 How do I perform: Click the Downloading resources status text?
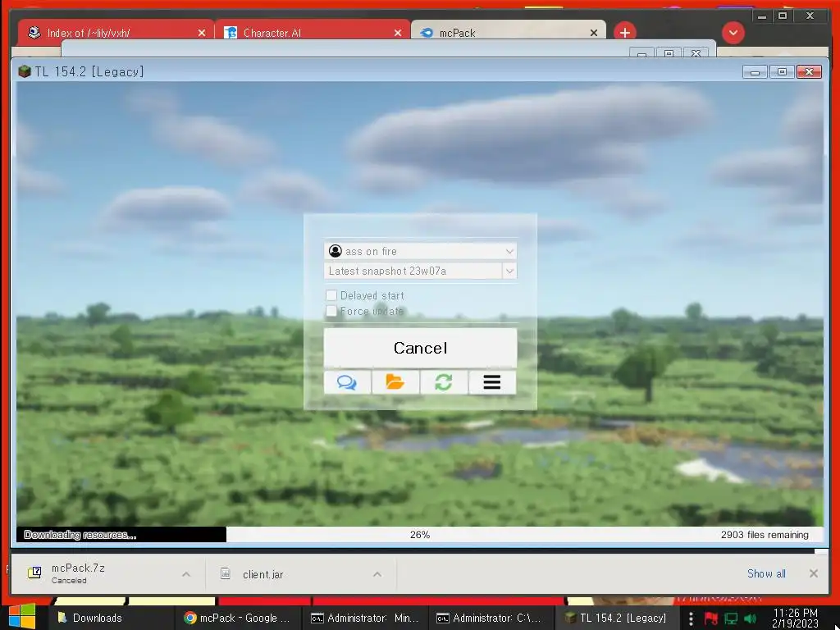pos(80,535)
